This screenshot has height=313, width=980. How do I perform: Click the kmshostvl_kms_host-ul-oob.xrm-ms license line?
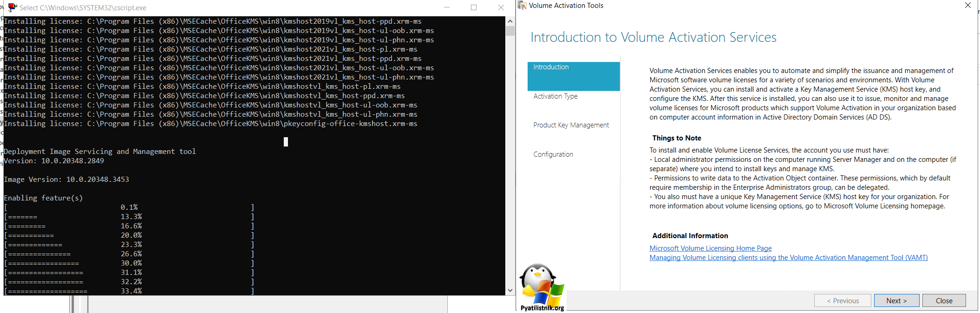pos(210,105)
